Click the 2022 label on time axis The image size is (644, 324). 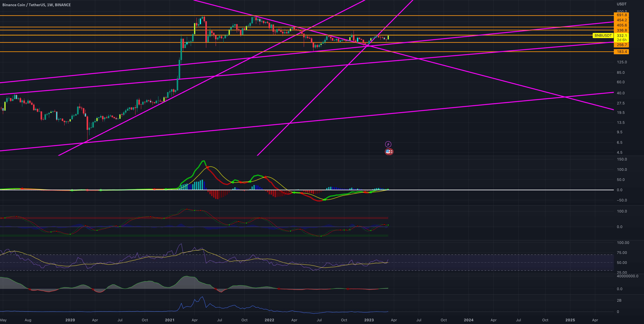click(x=269, y=320)
